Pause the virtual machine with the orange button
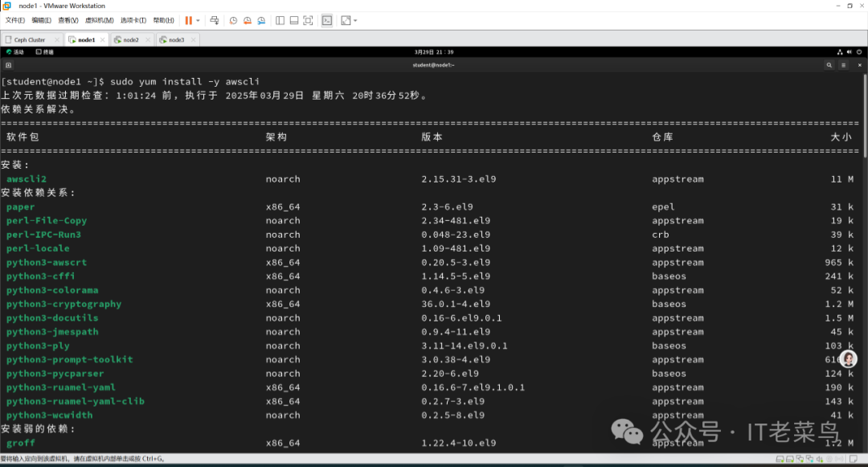The height and width of the screenshot is (467, 868). (x=188, y=20)
